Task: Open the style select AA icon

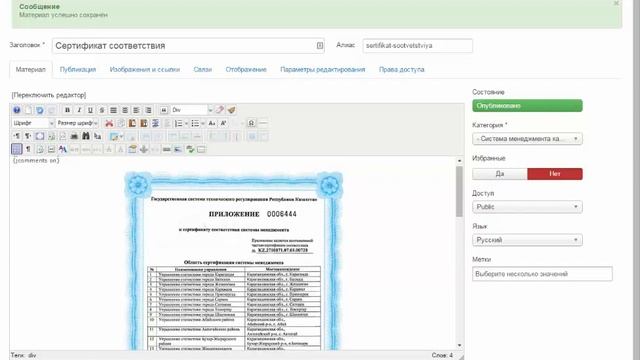Action: click(62, 149)
